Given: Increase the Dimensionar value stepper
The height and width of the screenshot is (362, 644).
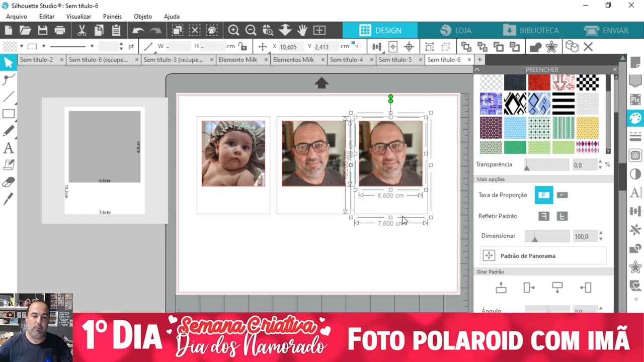Looking at the screenshot, I should [601, 234].
